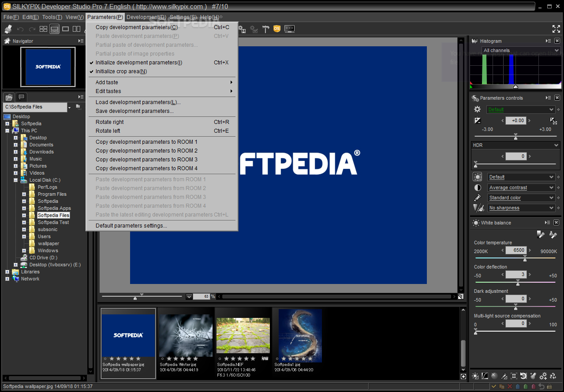Select Softpedia.NEF thumbnail
The image size is (564, 392).
tap(243, 343)
